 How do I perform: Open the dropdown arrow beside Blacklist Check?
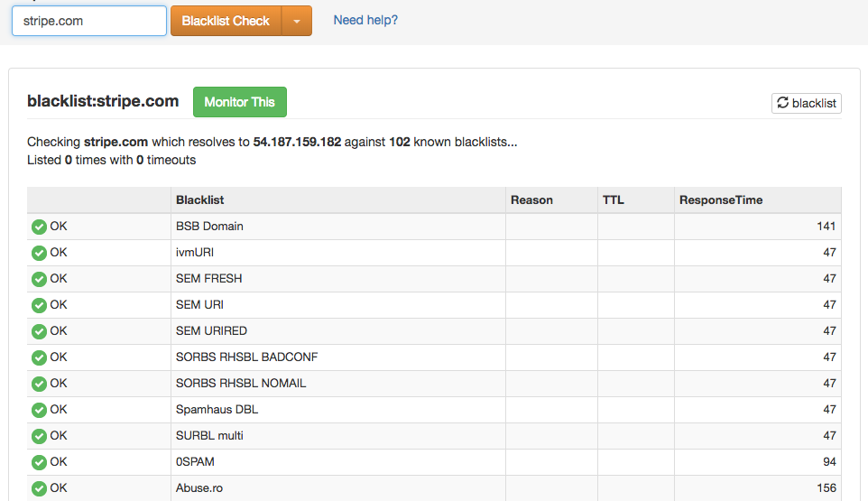297,21
